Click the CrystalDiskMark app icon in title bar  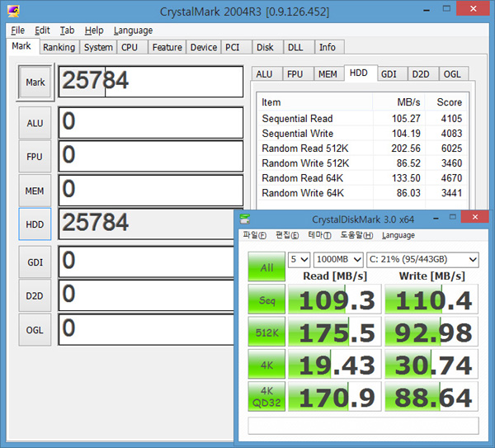[245, 219]
